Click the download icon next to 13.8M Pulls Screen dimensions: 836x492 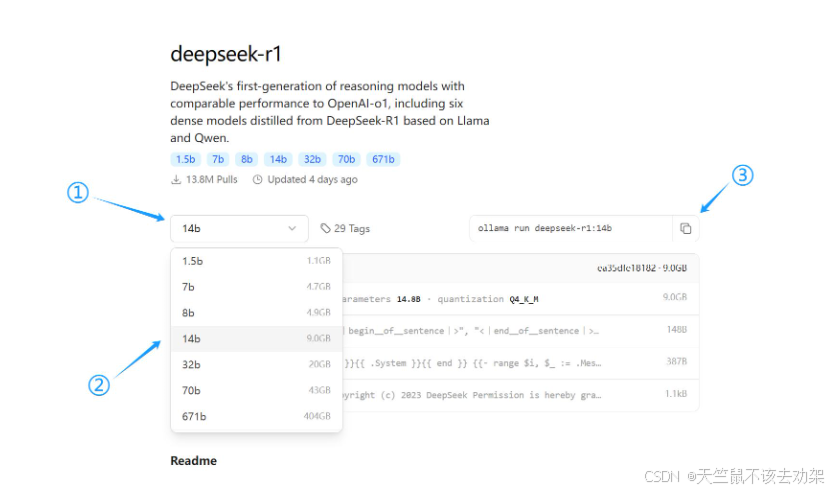(176, 180)
